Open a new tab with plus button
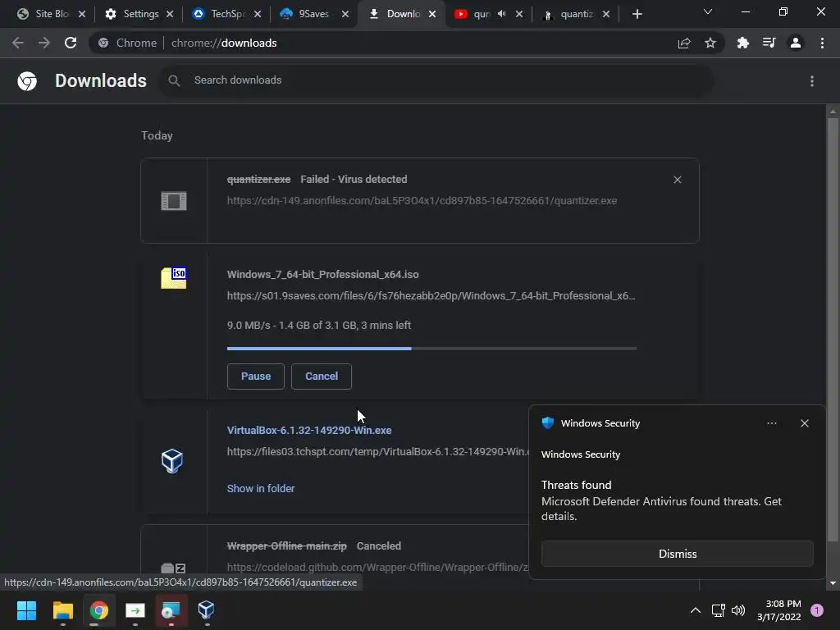 pyautogui.click(x=637, y=14)
